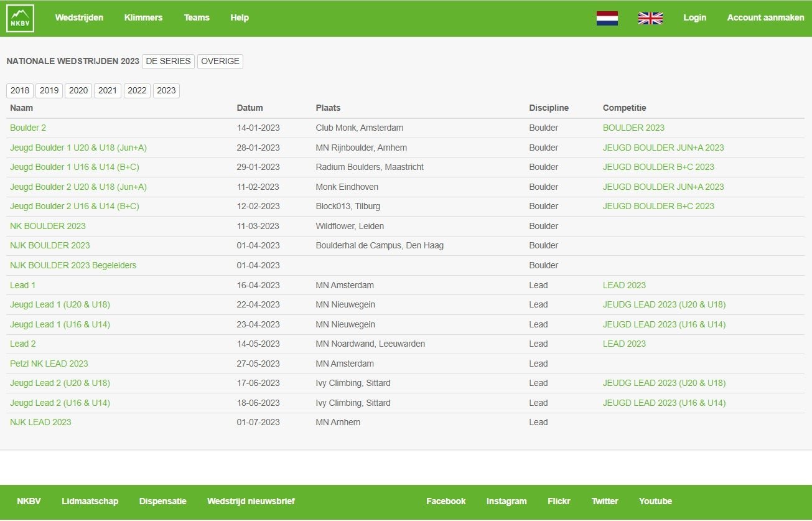Image resolution: width=812 pixels, height=521 pixels.
Task: Open the Klimmers menu item
Action: click(x=143, y=17)
